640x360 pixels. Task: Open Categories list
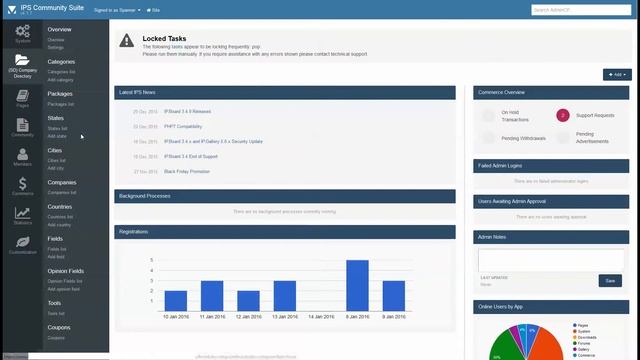(x=61, y=72)
